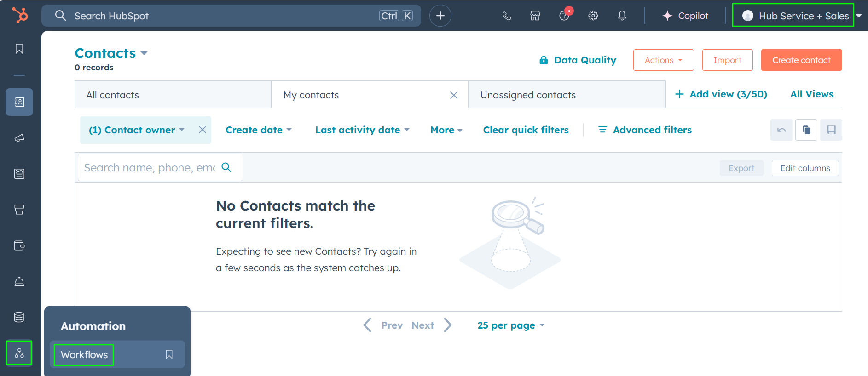Open the Notifications bell icon
This screenshot has width=868, height=376.
tap(622, 16)
